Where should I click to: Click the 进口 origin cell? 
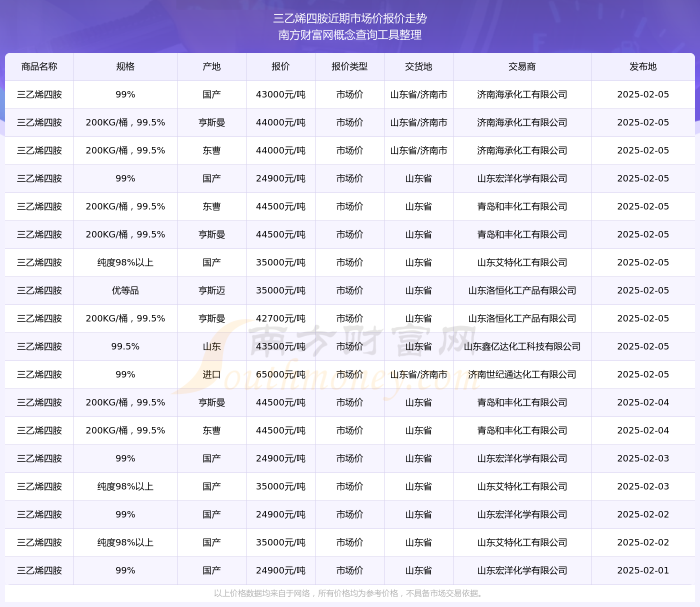pyautogui.click(x=212, y=374)
